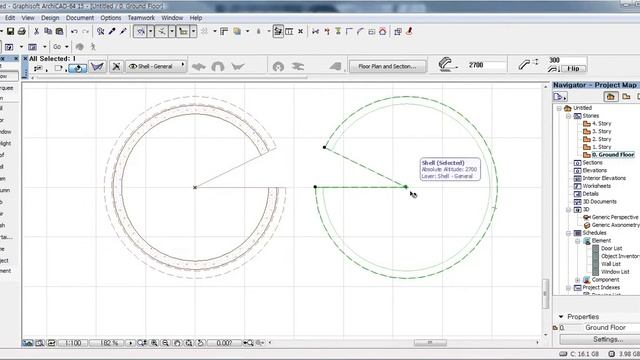Select the Inject Parameters syringe icon
This screenshot has height=360, width=640.
123,31
